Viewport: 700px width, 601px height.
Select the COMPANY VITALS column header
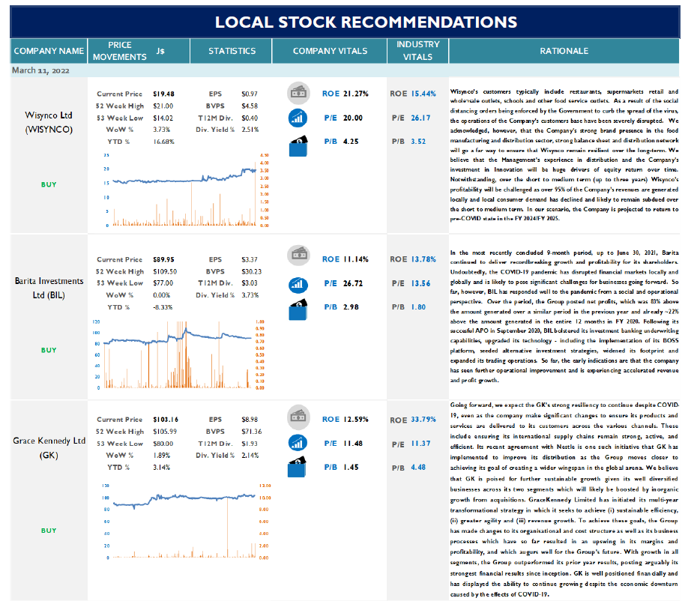pos(330,51)
